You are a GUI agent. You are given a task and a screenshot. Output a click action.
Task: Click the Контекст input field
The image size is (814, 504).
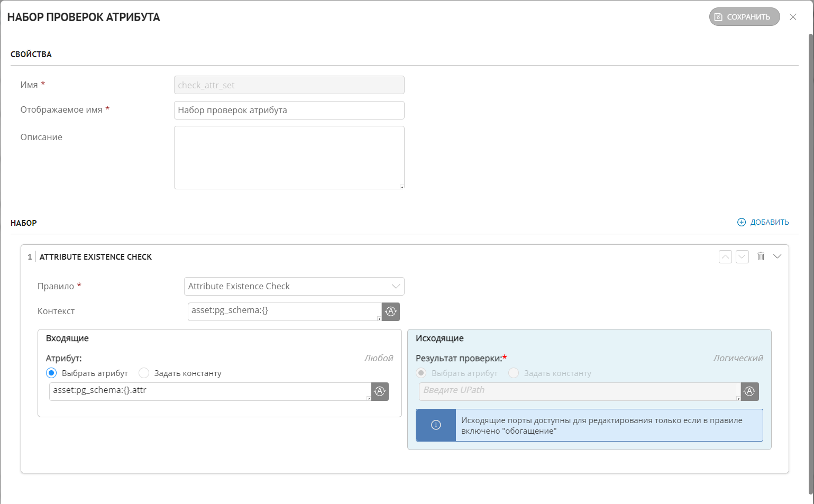click(284, 311)
